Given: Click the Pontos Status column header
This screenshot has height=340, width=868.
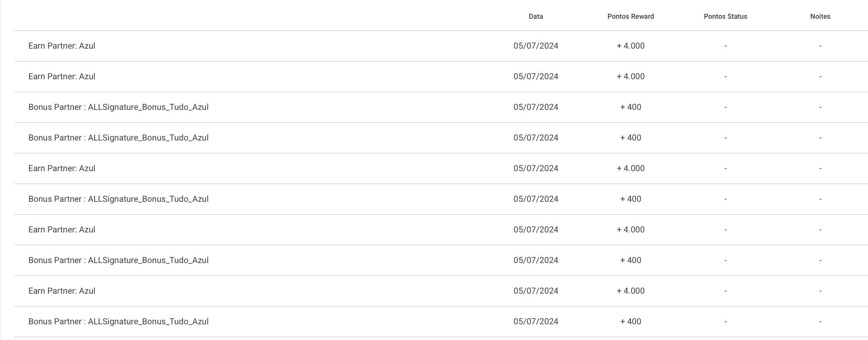Looking at the screenshot, I should pos(725,16).
